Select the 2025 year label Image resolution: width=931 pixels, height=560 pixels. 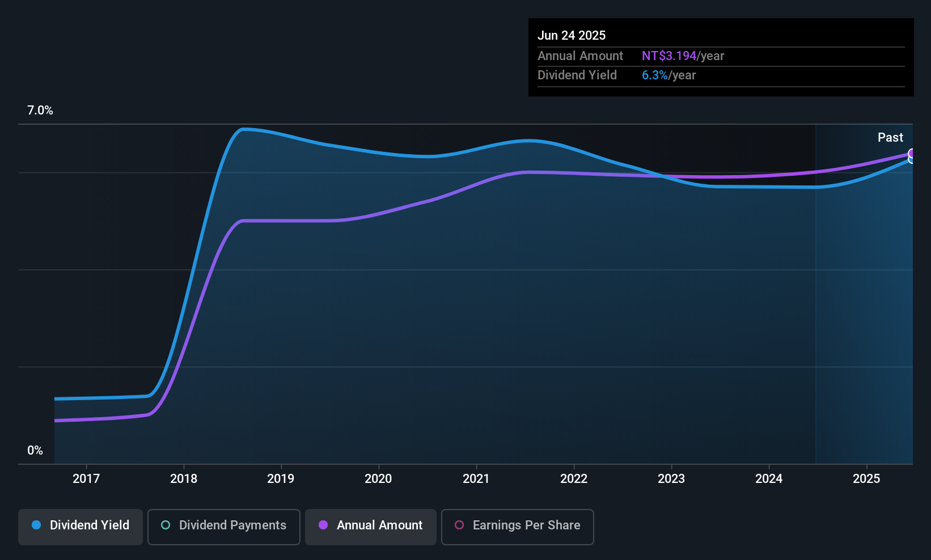866,478
